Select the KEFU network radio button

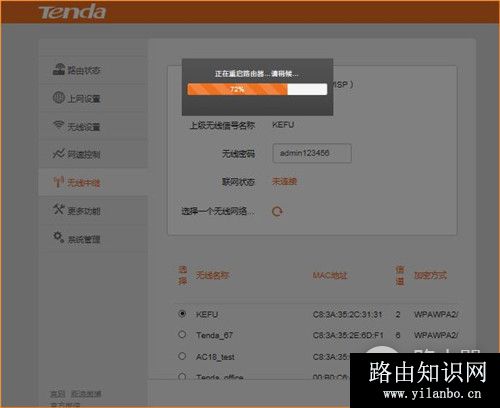[182, 313]
